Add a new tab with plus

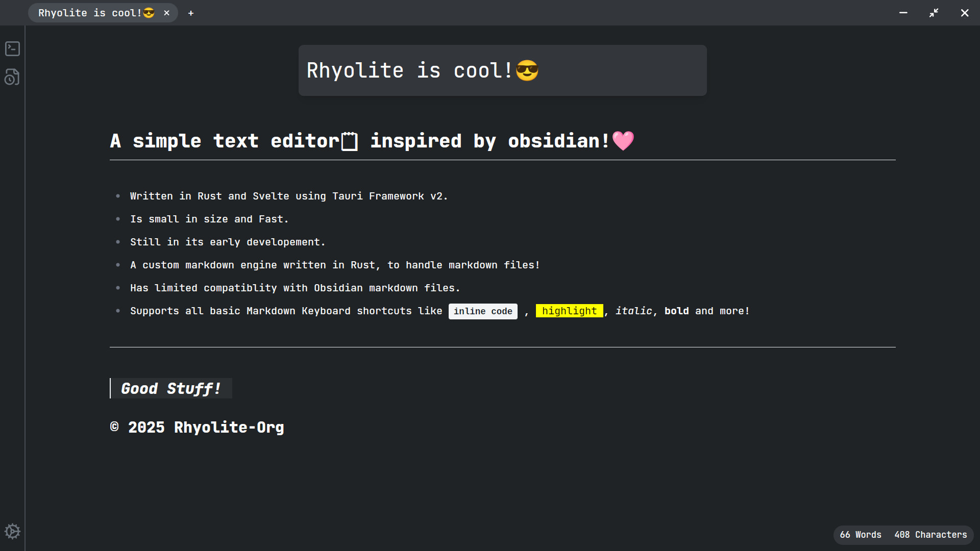coord(191,13)
